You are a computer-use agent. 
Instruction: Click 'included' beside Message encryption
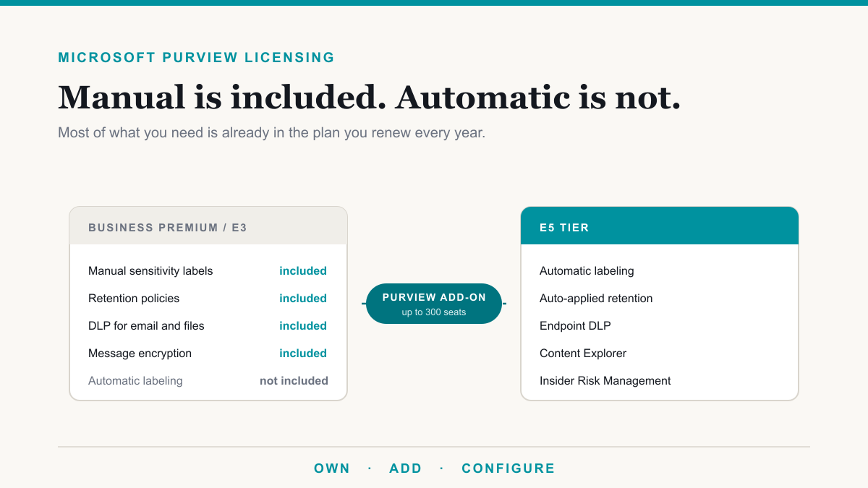click(303, 354)
